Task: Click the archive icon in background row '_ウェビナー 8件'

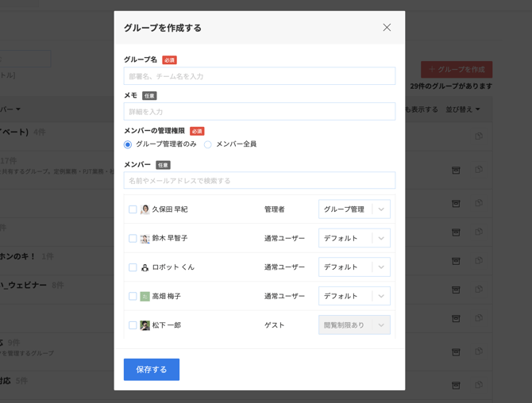Action: pos(456,290)
